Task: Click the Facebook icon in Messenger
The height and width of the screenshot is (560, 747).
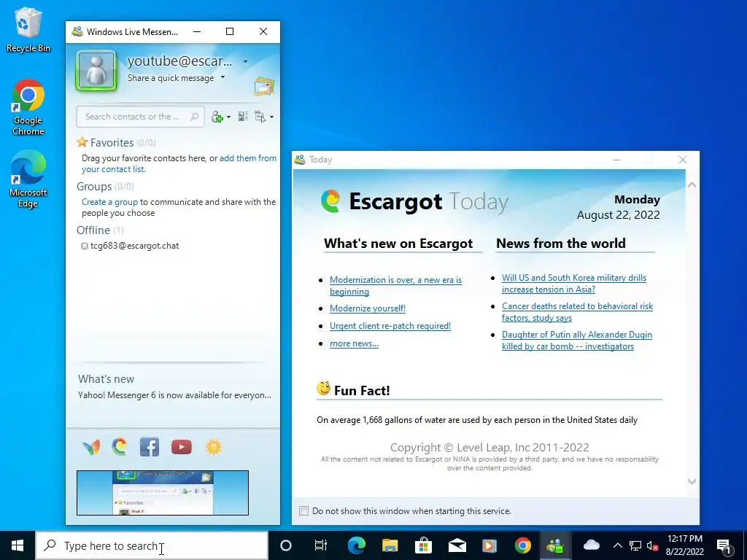Action: click(149, 447)
